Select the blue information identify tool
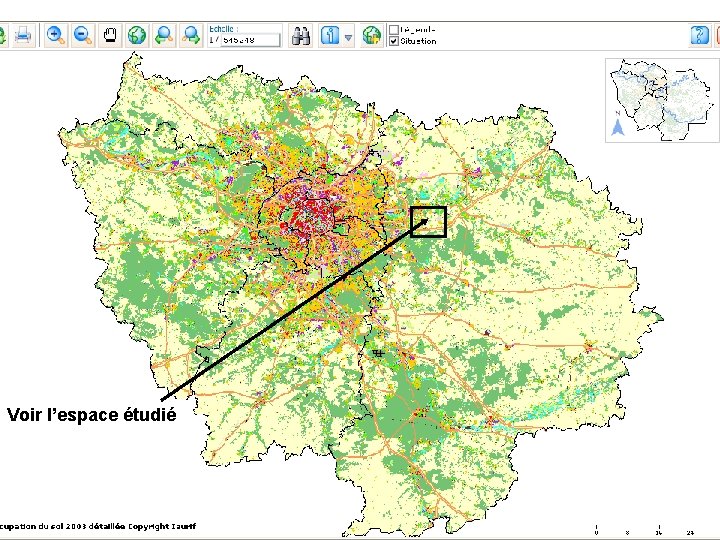This screenshot has height=540, width=720. [x=330, y=35]
